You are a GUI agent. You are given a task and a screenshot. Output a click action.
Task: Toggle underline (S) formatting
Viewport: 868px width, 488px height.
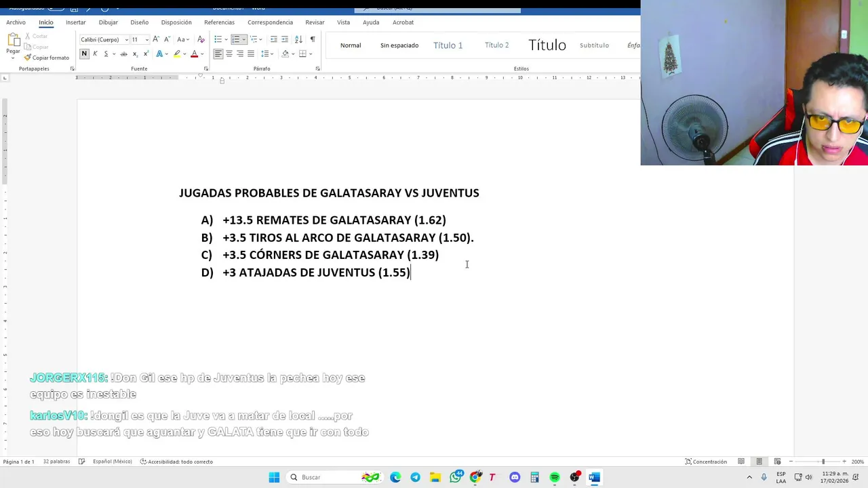106,54
